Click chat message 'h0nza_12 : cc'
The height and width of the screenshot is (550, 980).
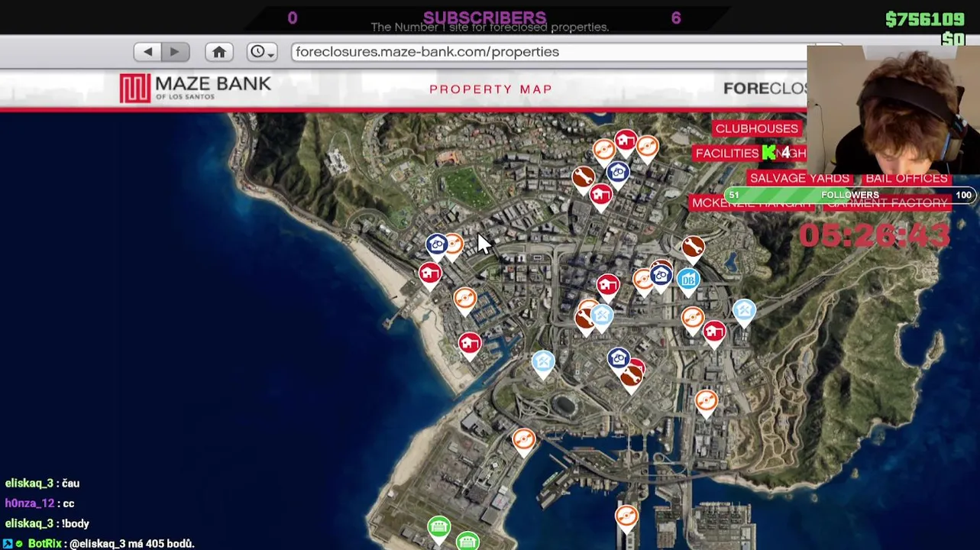pos(40,503)
